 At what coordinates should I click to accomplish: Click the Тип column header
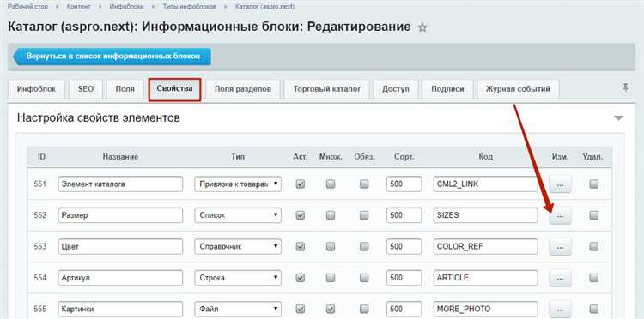coord(238,157)
